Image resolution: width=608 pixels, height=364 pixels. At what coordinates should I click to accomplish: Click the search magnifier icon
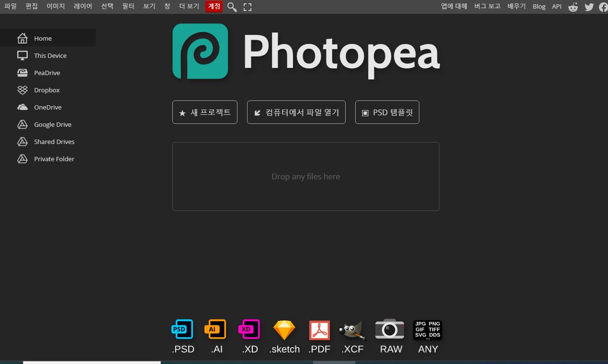[232, 7]
